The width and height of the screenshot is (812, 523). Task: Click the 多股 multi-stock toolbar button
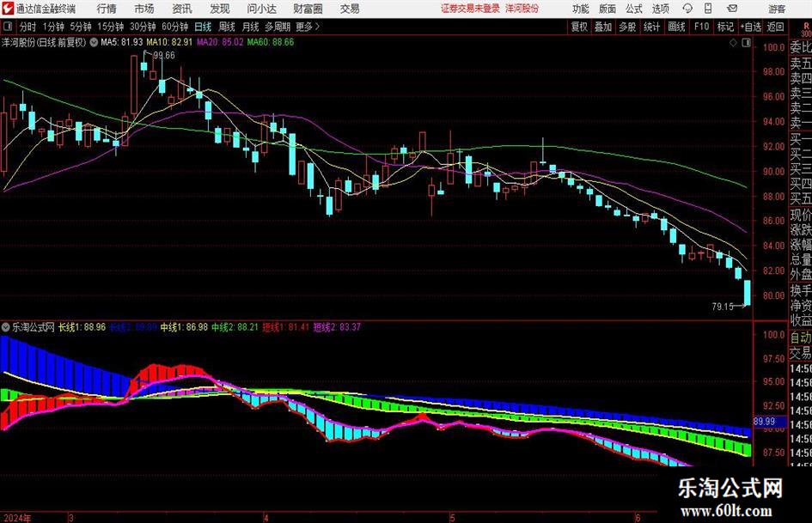(x=627, y=27)
